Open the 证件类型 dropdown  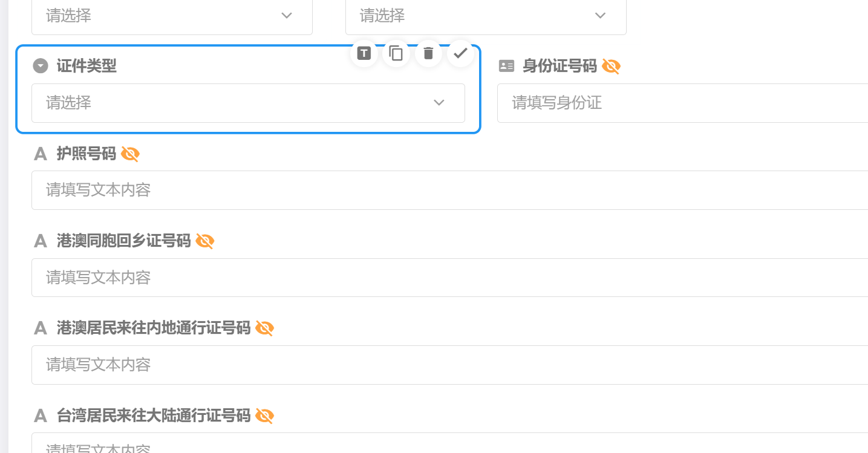click(248, 103)
